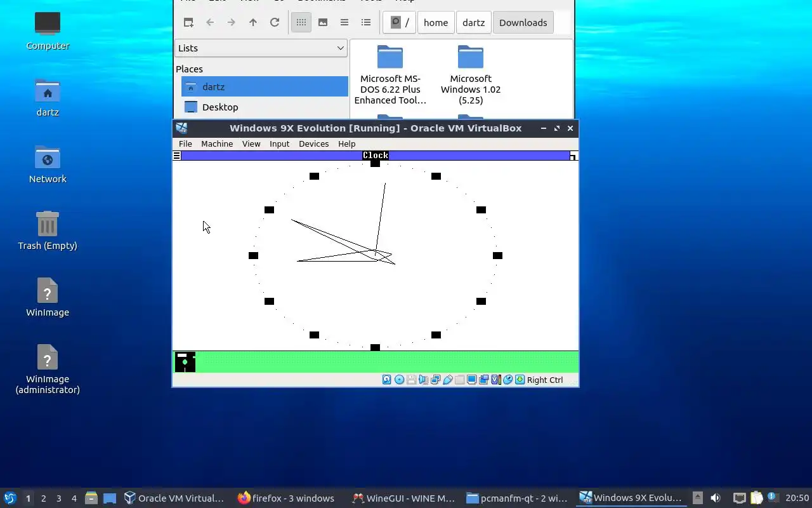Click the volume speaker tray icon

pos(715,498)
